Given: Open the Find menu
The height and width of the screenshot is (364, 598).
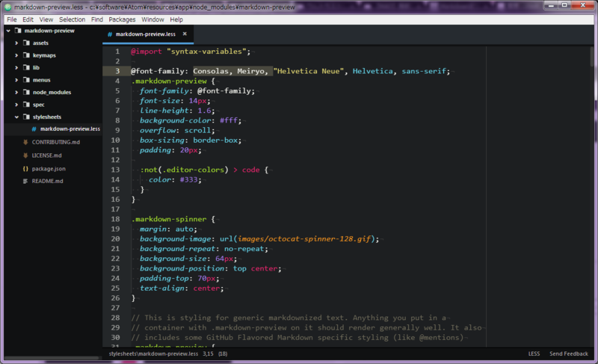Looking at the screenshot, I should pos(97,19).
